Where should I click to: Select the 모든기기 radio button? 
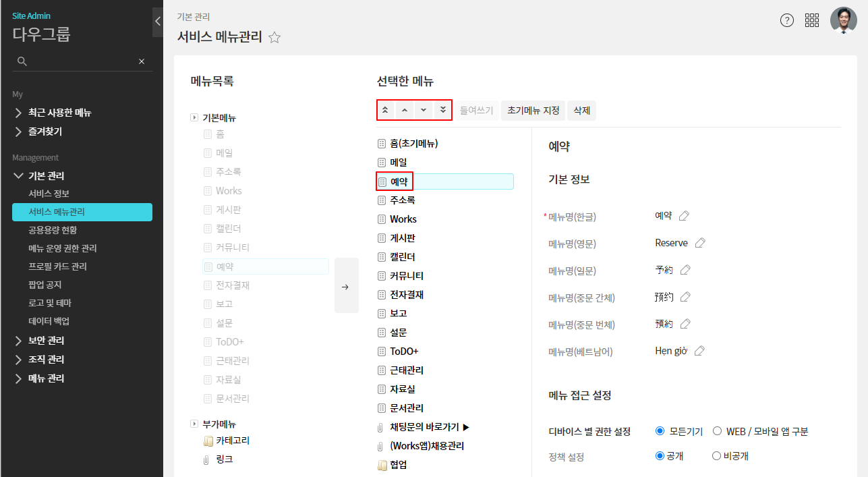click(660, 431)
